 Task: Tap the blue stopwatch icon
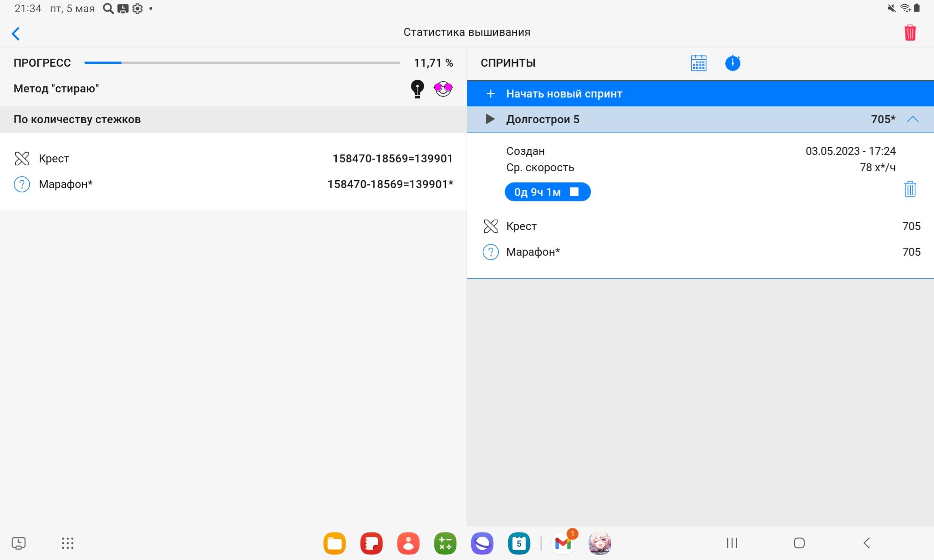click(732, 63)
